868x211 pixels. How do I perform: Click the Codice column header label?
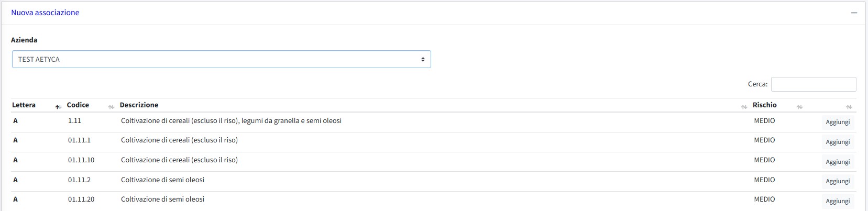[78, 105]
